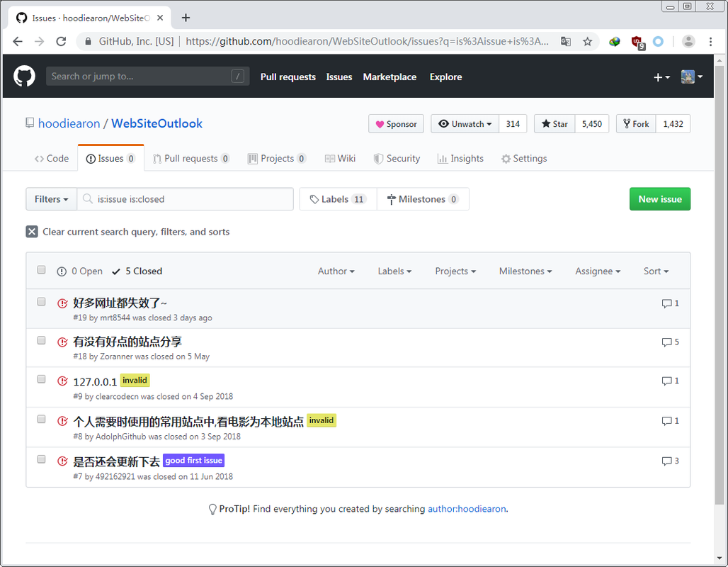Open the Security tab
The height and width of the screenshot is (567, 728).
(x=397, y=159)
